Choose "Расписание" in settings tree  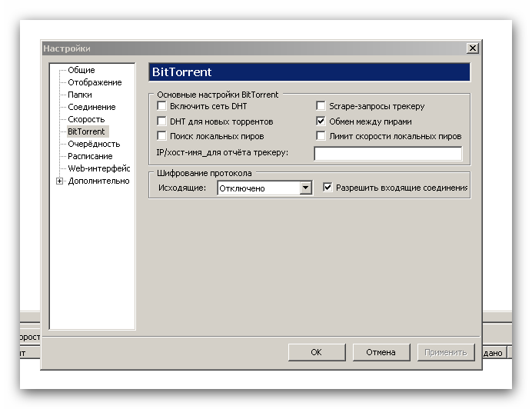coord(90,156)
